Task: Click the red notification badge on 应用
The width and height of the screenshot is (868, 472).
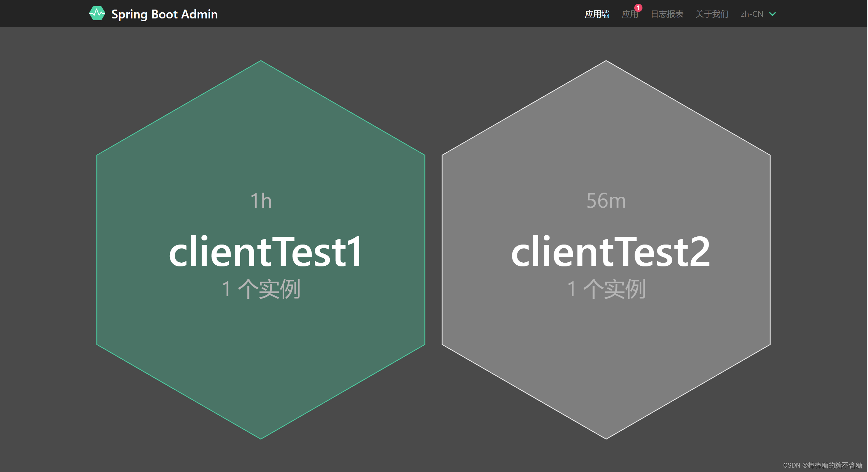Action: pos(638,8)
